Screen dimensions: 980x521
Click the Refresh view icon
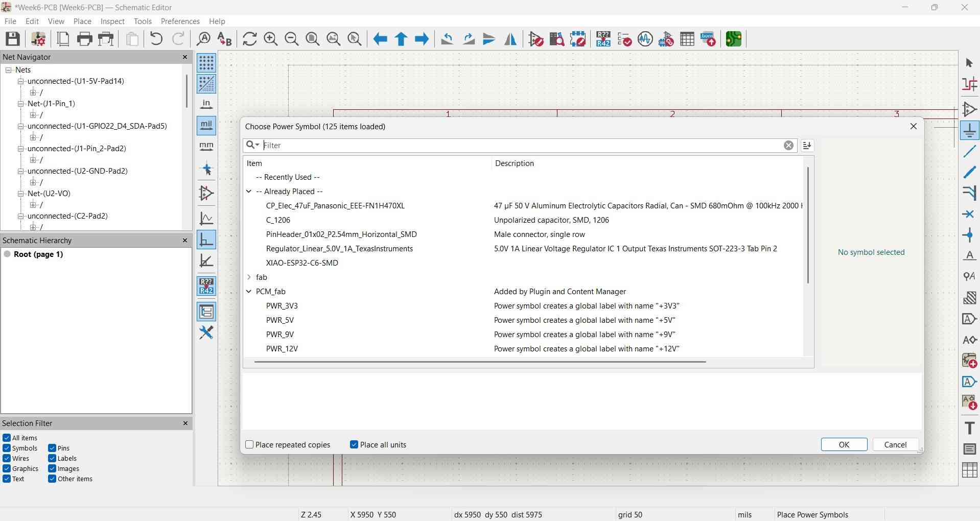(250, 39)
